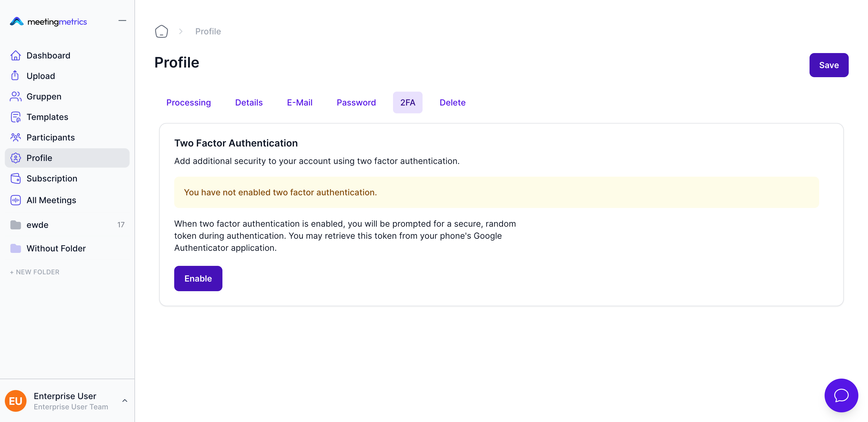The image size is (868, 422).
Task: Click the meetingmetrics logo
Action: click(x=49, y=22)
